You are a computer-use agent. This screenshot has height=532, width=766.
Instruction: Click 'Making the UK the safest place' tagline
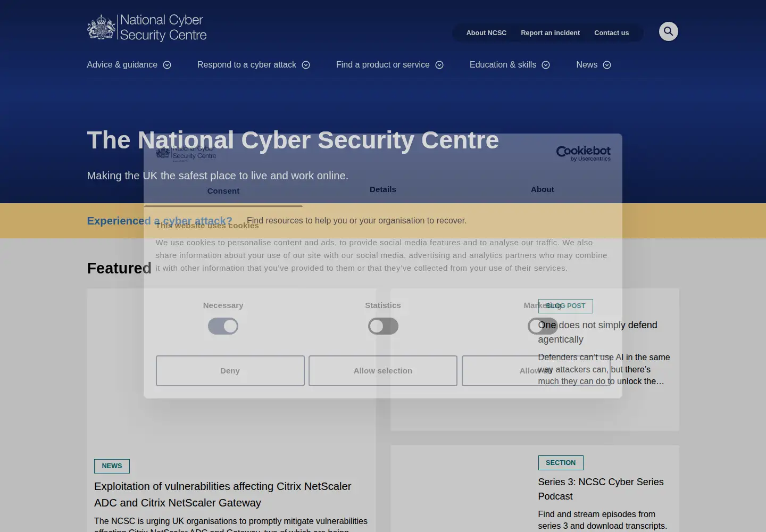click(218, 176)
